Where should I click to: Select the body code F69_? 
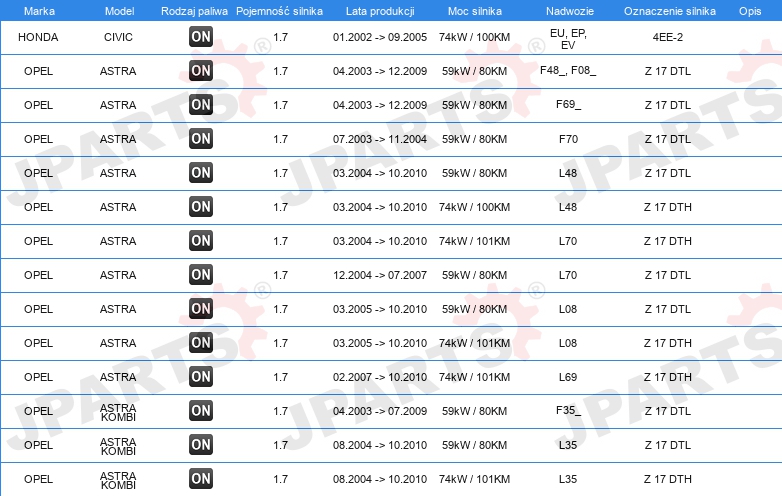568,104
